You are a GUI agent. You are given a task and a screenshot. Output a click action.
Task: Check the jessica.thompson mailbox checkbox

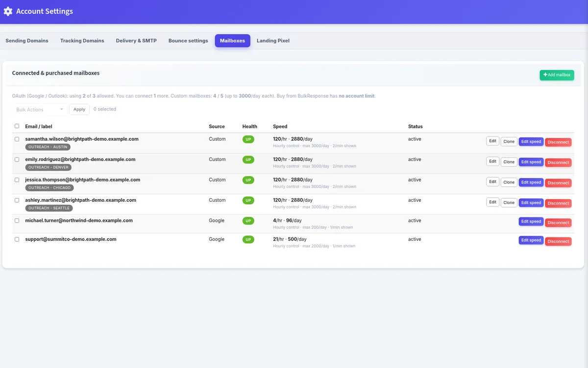[x=17, y=180]
